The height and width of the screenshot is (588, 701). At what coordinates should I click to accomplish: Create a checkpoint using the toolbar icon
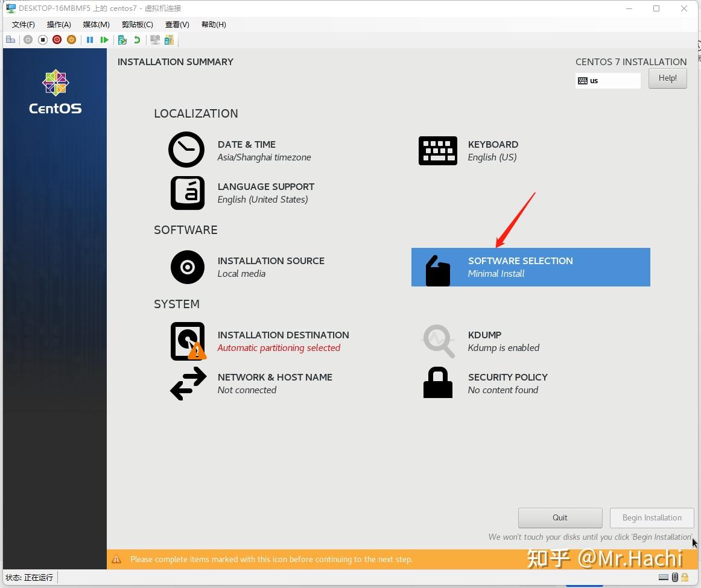(x=122, y=40)
